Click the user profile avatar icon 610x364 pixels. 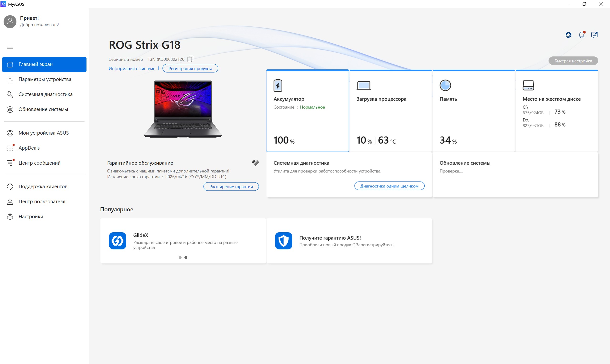point(10,22)
